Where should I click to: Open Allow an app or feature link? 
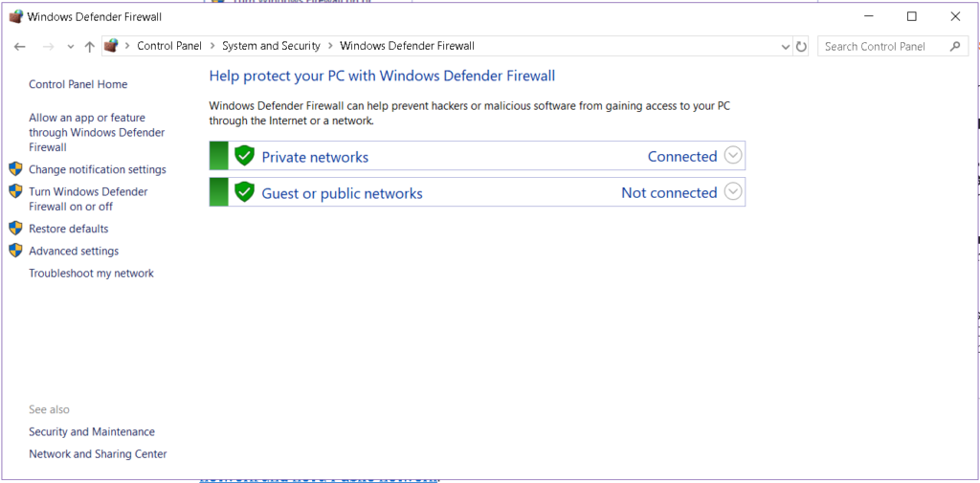[97, 132]
